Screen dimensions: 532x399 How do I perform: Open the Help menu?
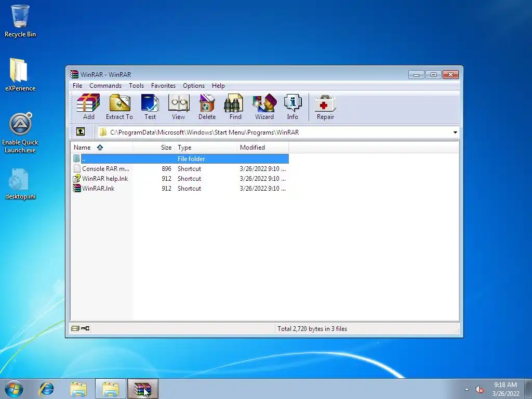[x=218, y=86]
